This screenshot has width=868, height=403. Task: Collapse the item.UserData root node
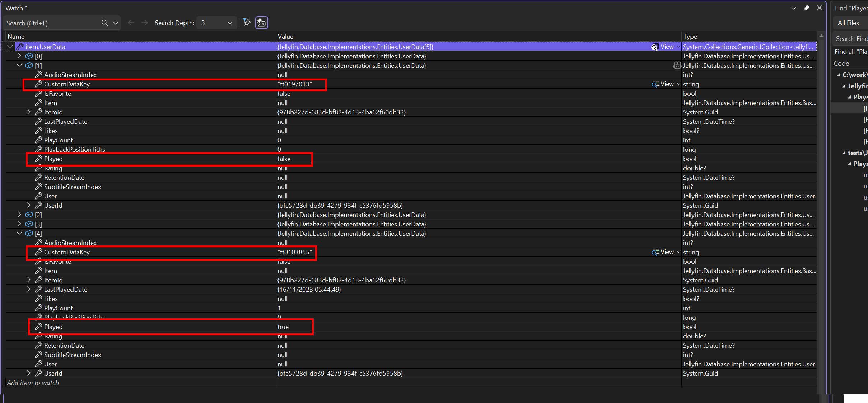tap(10, 47)
